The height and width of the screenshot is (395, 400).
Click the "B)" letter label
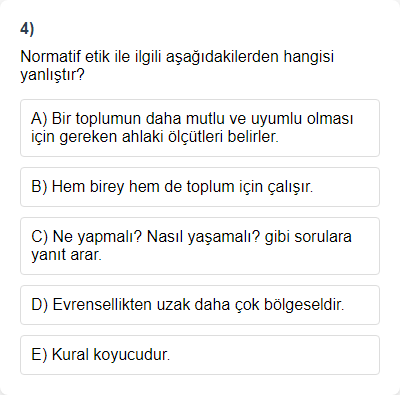[x=39, y=187]
